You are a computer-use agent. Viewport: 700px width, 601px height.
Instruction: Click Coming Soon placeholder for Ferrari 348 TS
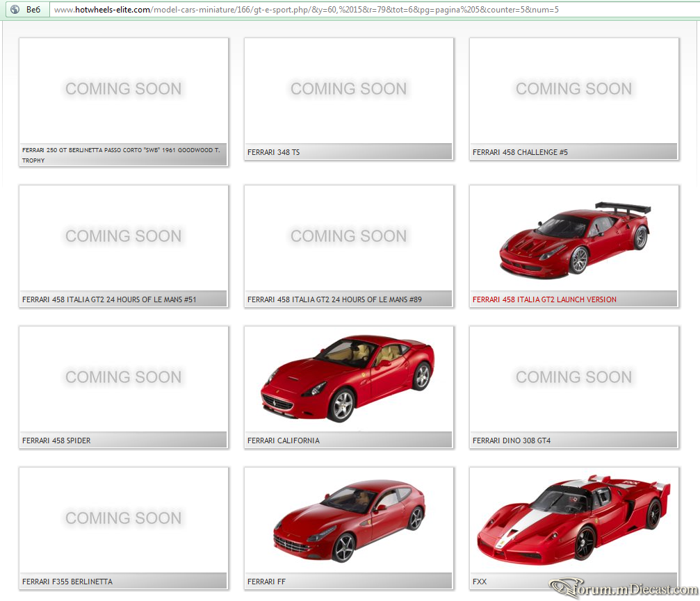[349, 89]
